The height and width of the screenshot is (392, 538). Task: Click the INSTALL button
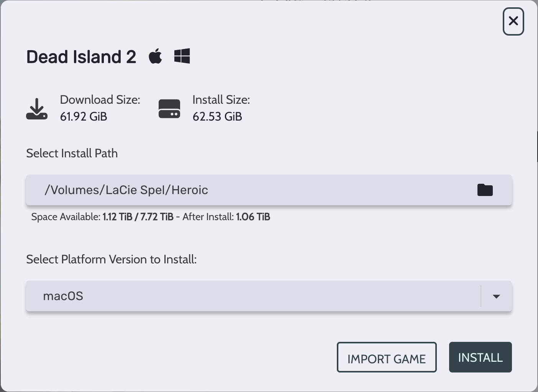[x=480, y=357]
